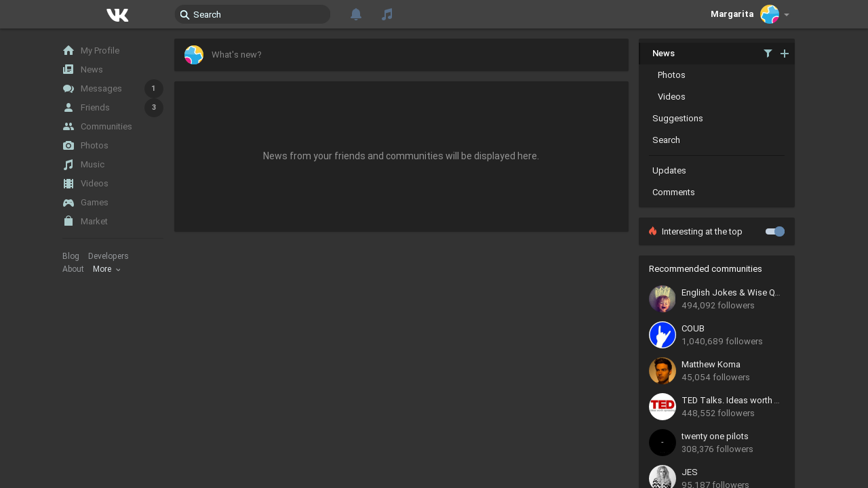The image size is (868, 488).
Task: Open the Updates feed
Action: tap(717, 171)
